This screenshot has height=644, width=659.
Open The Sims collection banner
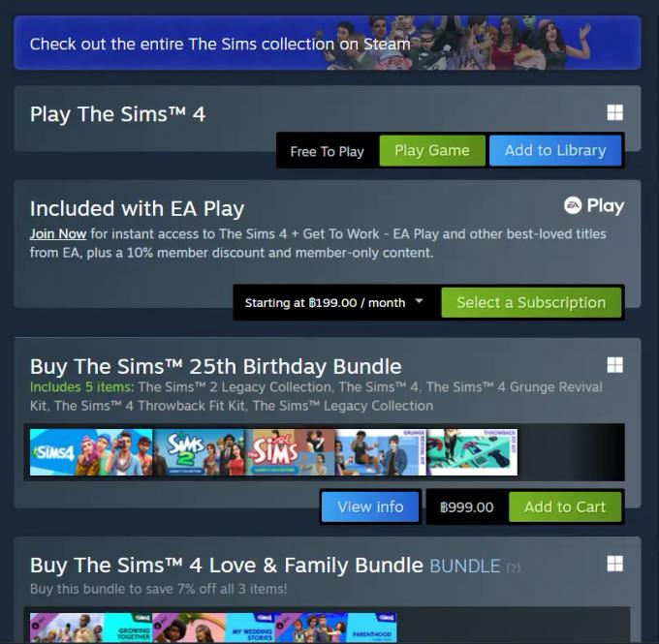(x=328, y=43)
